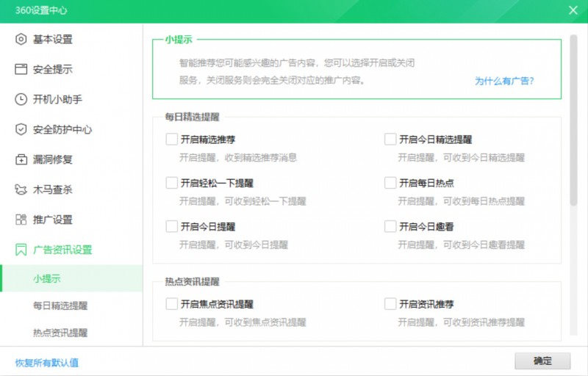
Task: Click the 安全提示 window icon
Action: click(x=21, y=69)
